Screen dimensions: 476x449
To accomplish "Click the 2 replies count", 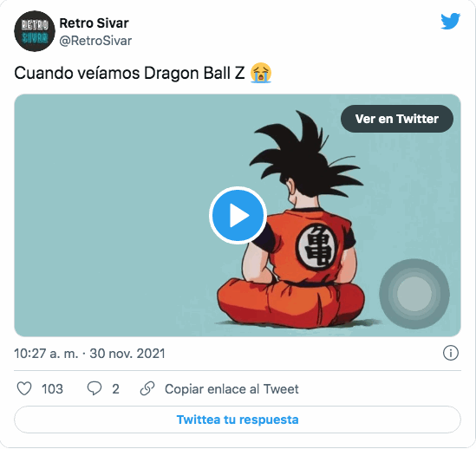I will point(115,389).
